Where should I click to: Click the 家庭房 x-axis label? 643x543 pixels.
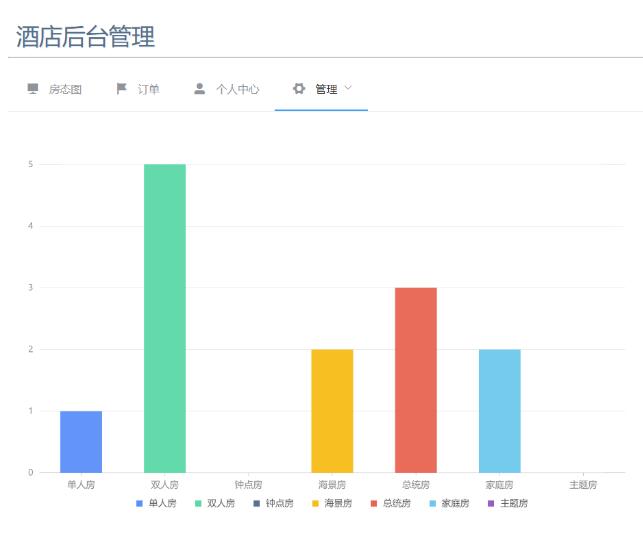500,485
